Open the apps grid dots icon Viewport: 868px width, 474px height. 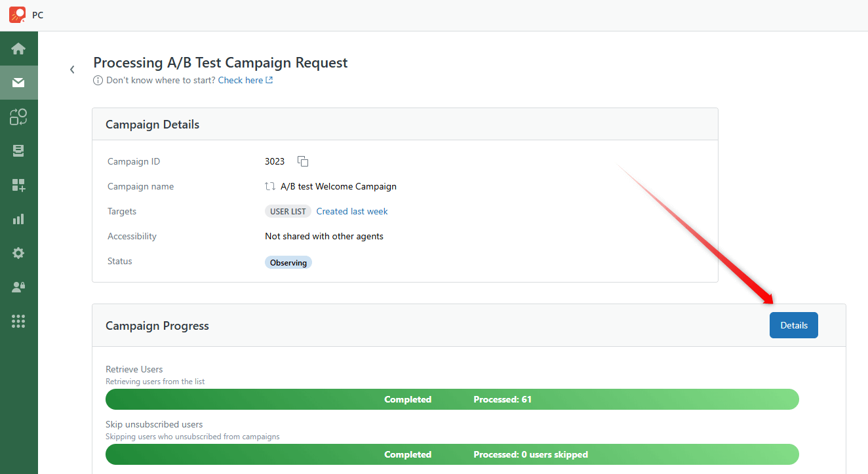[x=18, y=321]
